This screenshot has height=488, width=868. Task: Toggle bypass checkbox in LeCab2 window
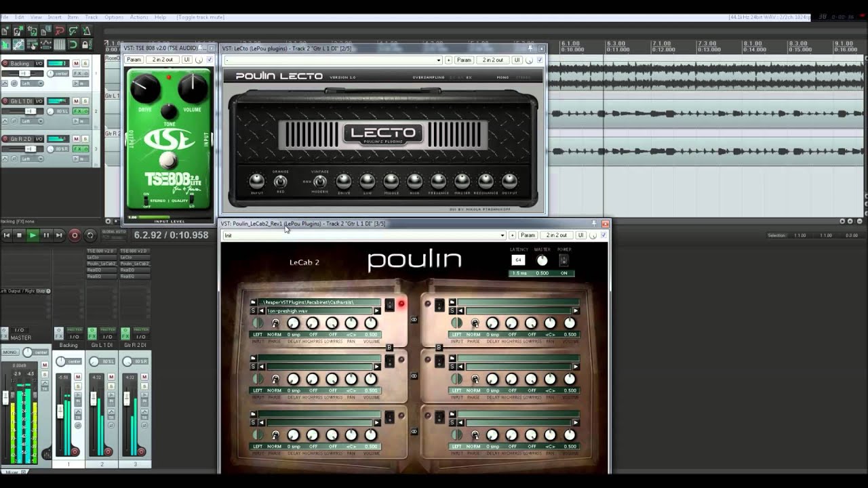tap(604, 235)
